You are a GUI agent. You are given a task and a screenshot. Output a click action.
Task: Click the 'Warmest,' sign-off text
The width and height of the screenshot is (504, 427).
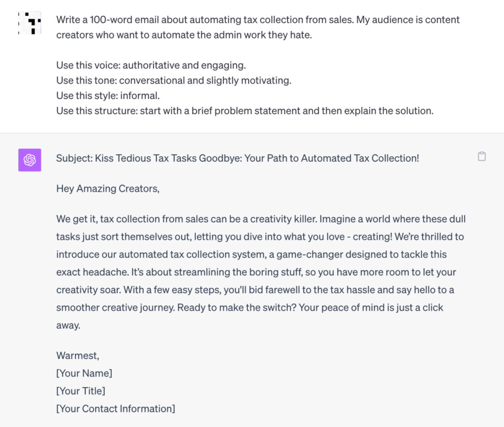pos(78,355)
